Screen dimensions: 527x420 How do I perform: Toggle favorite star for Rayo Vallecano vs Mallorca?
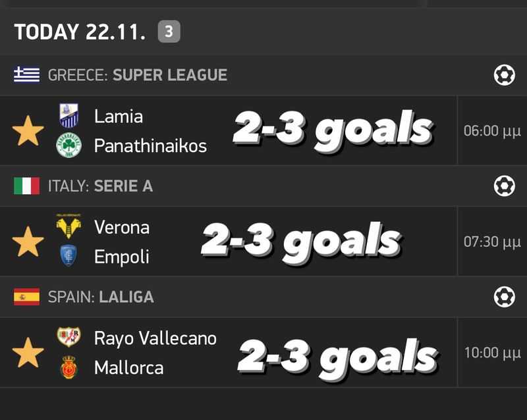28,353
